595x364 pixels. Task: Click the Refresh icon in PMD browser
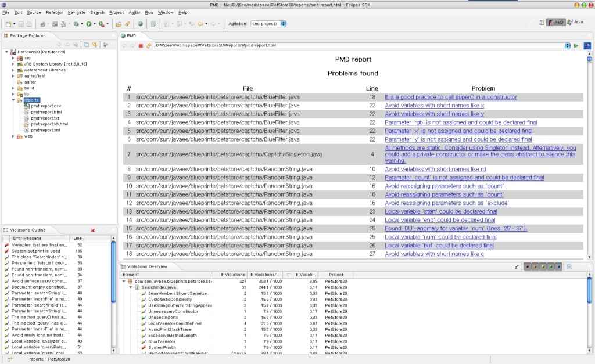point(149,45)
